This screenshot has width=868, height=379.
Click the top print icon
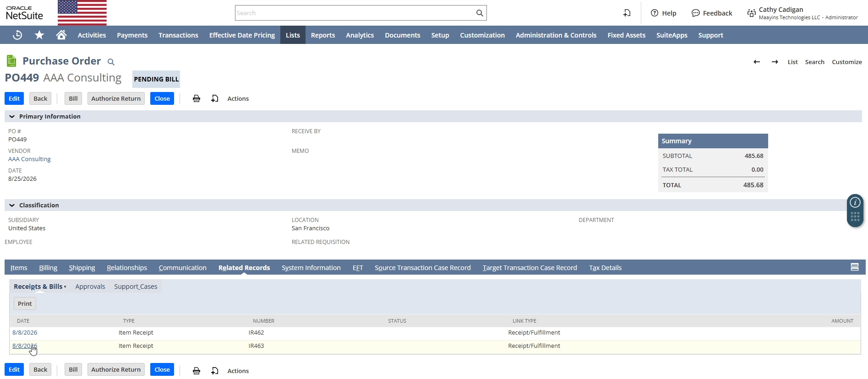pos(197,98)
